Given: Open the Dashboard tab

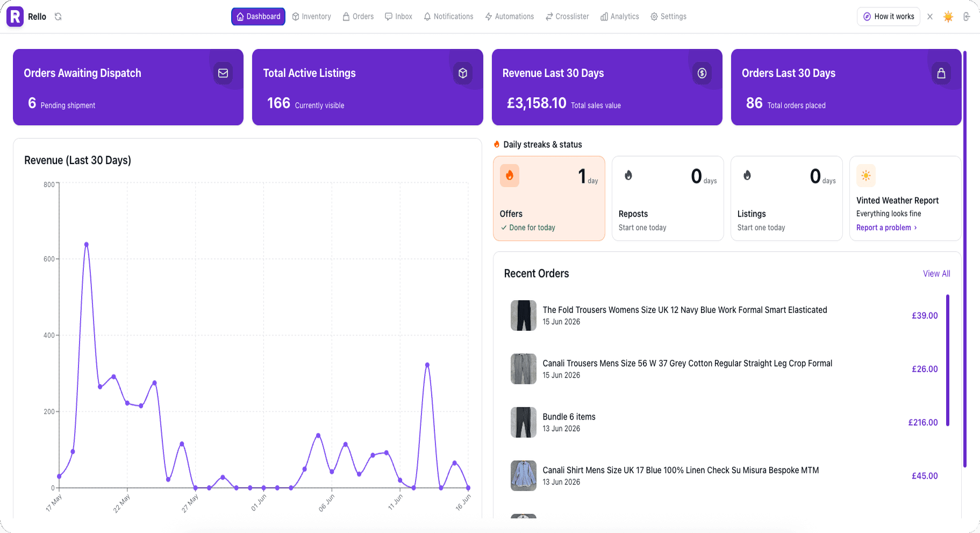Looking at the screenshot, I should [x=258, y=17].
